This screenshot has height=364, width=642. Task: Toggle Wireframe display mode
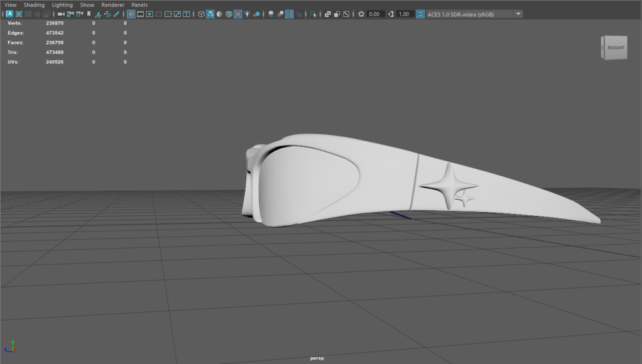(201, 14)
